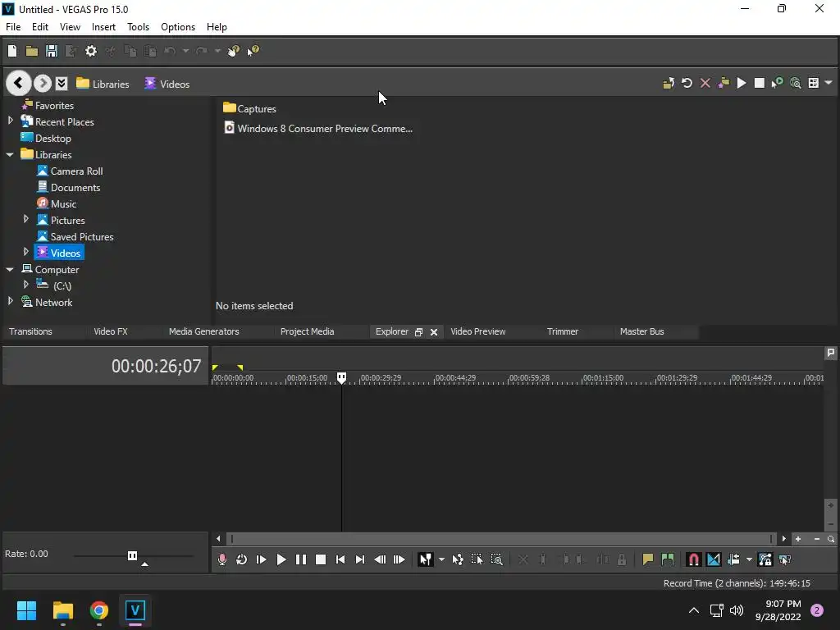Expand the Videos tree node
The height and width of the screenshot is (630, 840).
[25, 252]
